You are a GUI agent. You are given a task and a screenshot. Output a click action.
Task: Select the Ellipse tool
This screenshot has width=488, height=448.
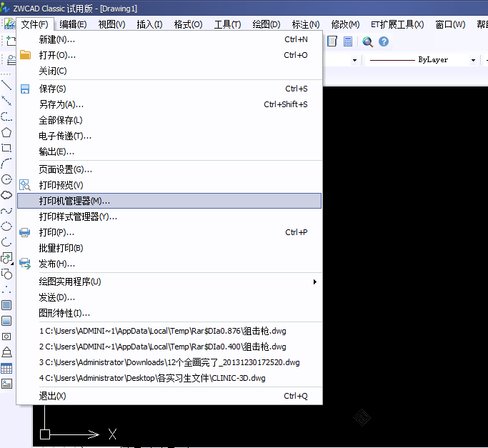point(6,227)
